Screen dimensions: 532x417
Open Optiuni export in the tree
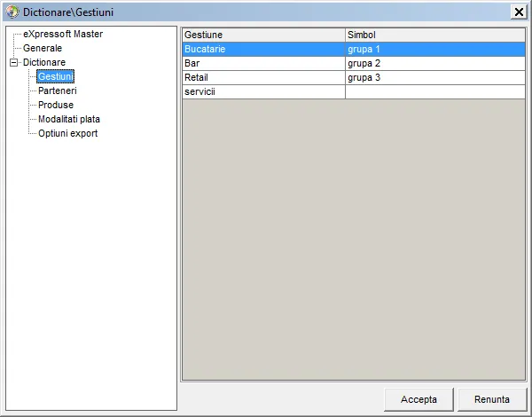click(x=68, y=133)
